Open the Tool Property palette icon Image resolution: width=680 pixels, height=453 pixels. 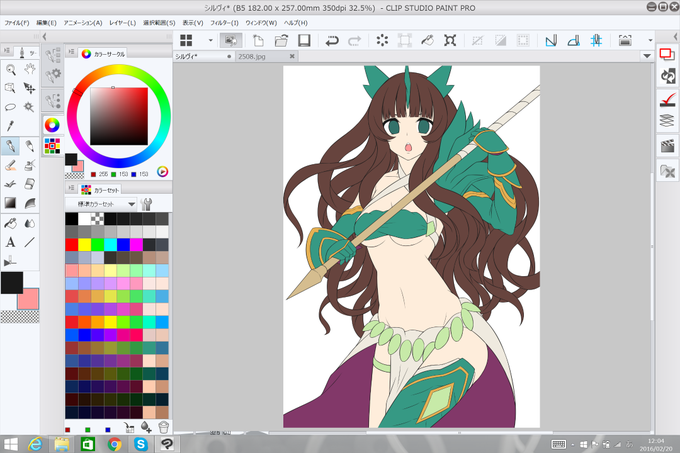pyautogui.click(x=53, y=76)
